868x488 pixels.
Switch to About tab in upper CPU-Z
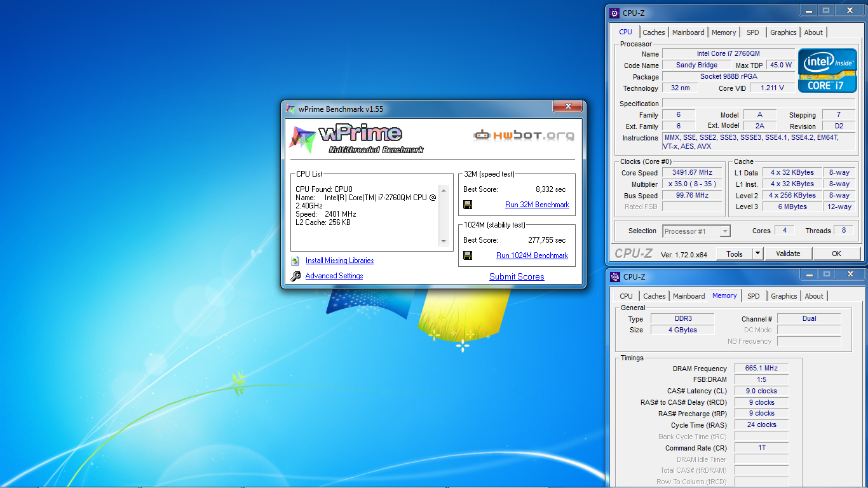pyautogui.click(x=813, y=32)
